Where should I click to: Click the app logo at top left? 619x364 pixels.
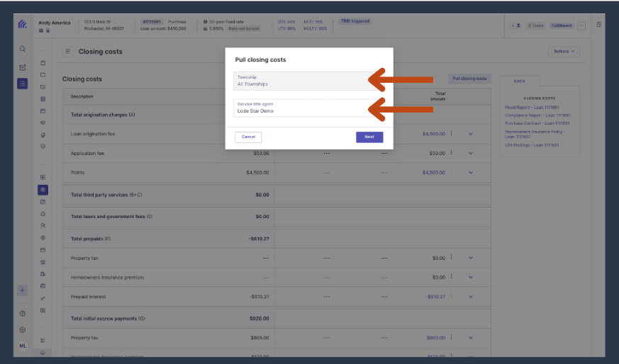(23, 24)
